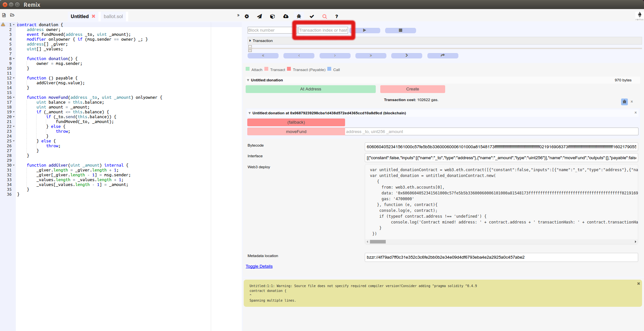Click the new file icon

click(4, 15)
